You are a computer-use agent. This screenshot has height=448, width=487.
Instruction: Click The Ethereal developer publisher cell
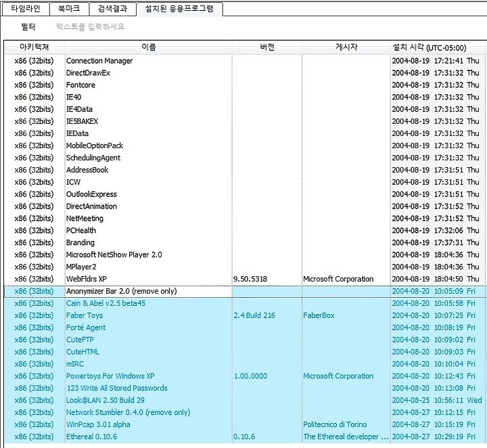[x=346, y=436]
